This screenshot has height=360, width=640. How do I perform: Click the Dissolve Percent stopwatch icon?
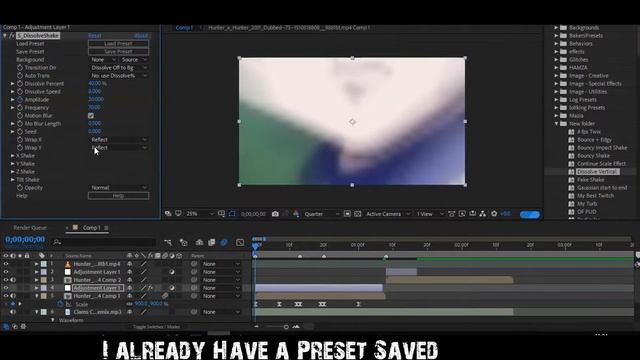click(x=20, y=84)
